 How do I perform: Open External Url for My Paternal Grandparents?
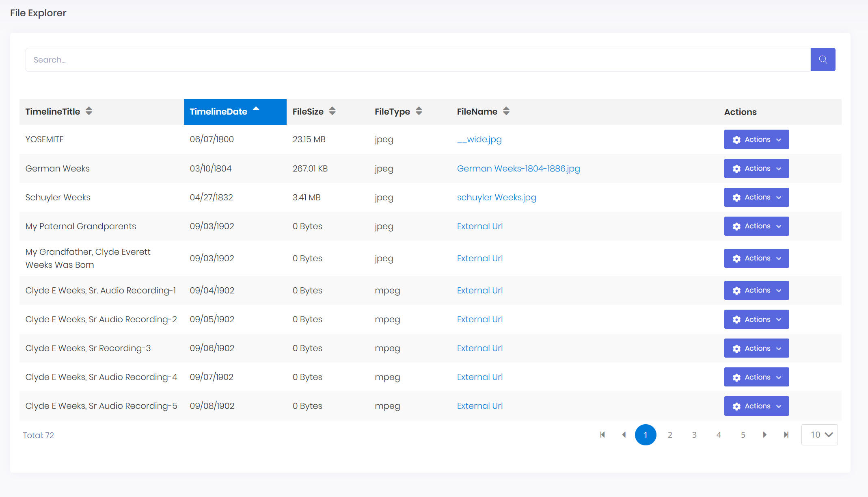[x=480, y=226]
